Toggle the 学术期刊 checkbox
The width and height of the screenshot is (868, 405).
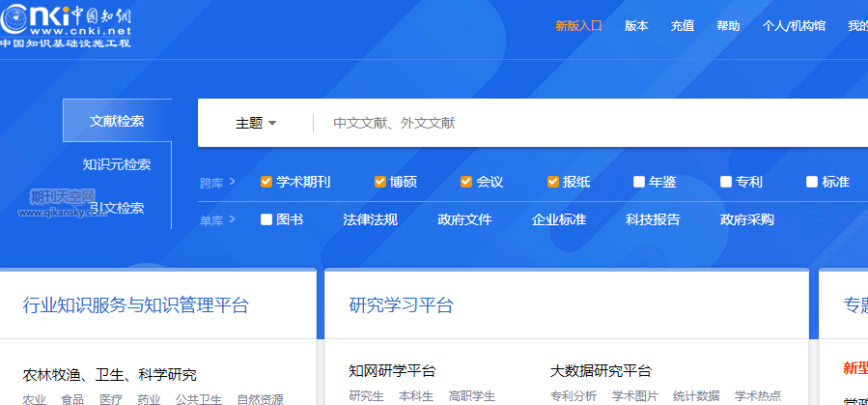[266, 182]
